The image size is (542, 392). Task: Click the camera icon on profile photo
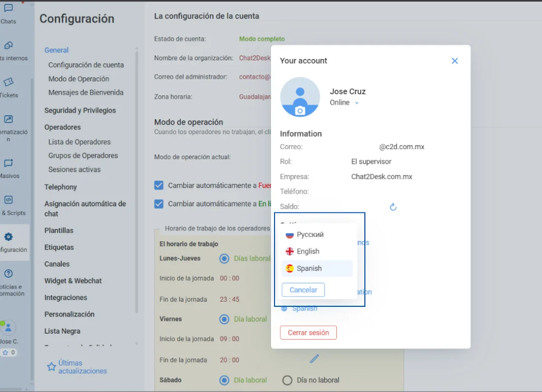[300, 111]
